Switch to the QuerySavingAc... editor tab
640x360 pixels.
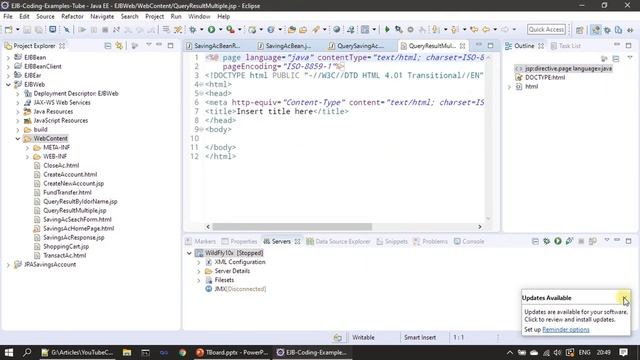pos(360,46)
